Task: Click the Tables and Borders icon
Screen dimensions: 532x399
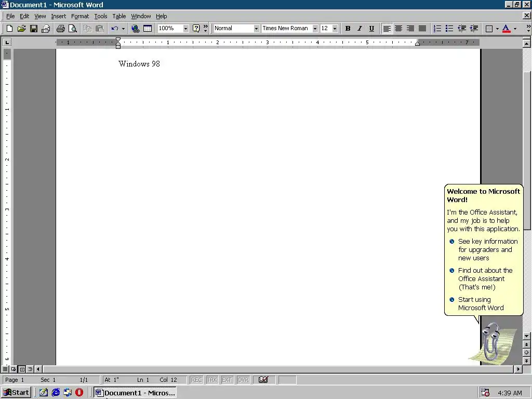Action: click(x=148, y=29)
